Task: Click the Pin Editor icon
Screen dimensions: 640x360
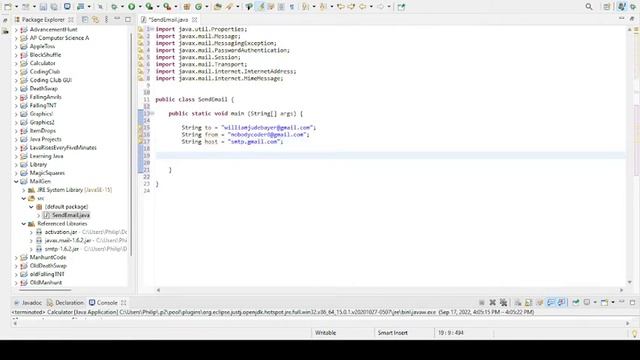Action: coord(401,7)
